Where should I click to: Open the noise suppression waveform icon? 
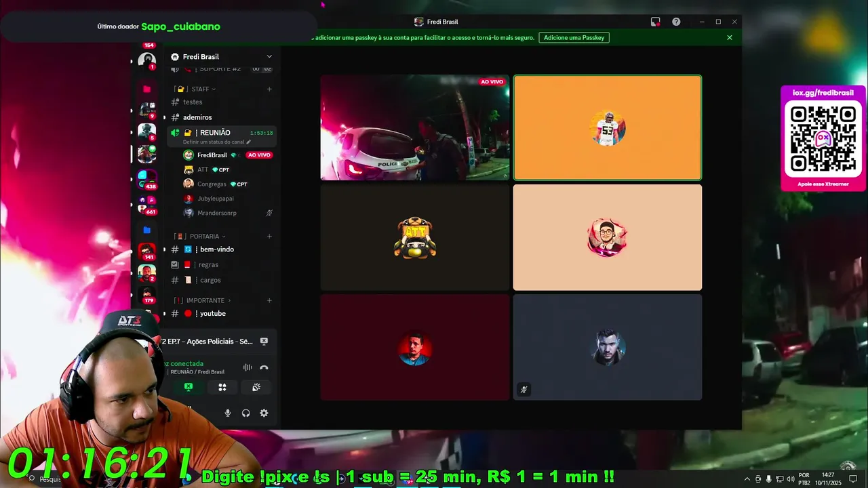tap(248, 367)
